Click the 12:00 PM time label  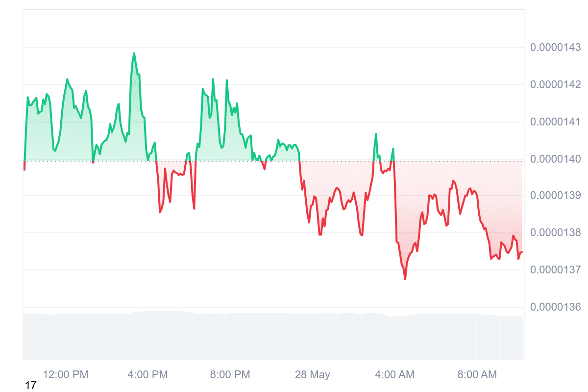pos(66,375)
